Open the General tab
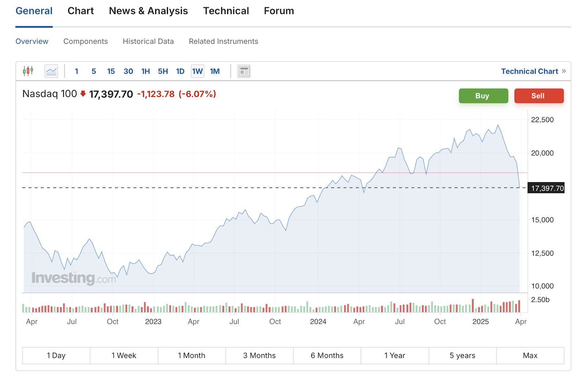 coord(34,11)
